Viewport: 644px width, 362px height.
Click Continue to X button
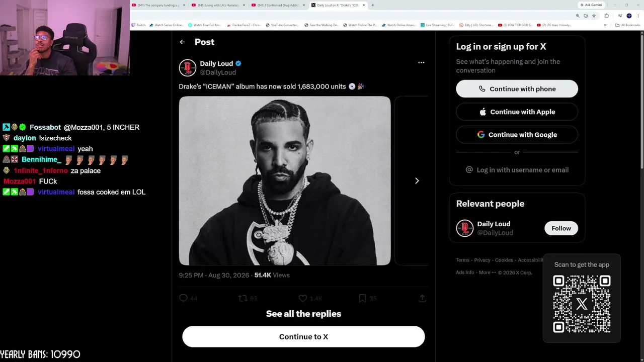(x=303, y=337)
